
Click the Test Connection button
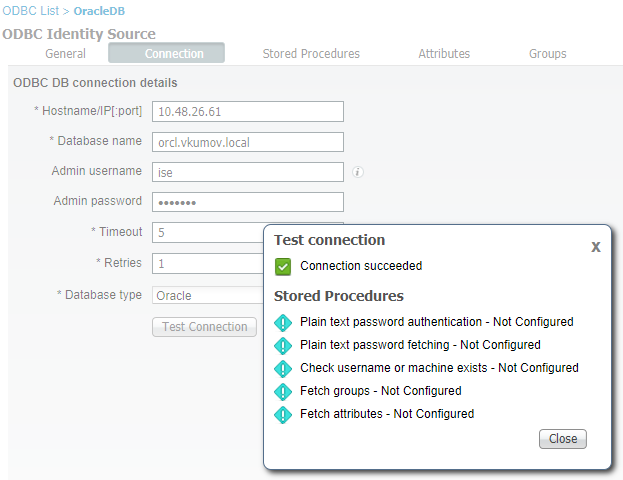pyautogui.click(x=205, y=327)
